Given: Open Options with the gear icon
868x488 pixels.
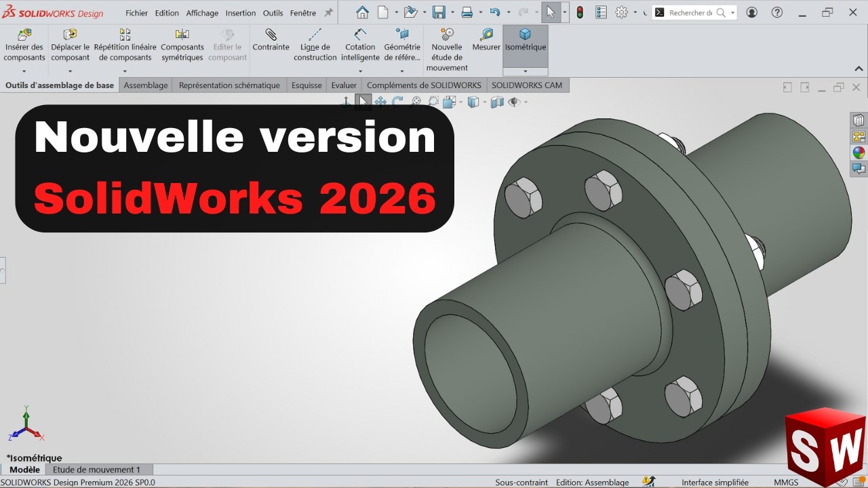Looking at the screenshot, I should tap(621, 12).
